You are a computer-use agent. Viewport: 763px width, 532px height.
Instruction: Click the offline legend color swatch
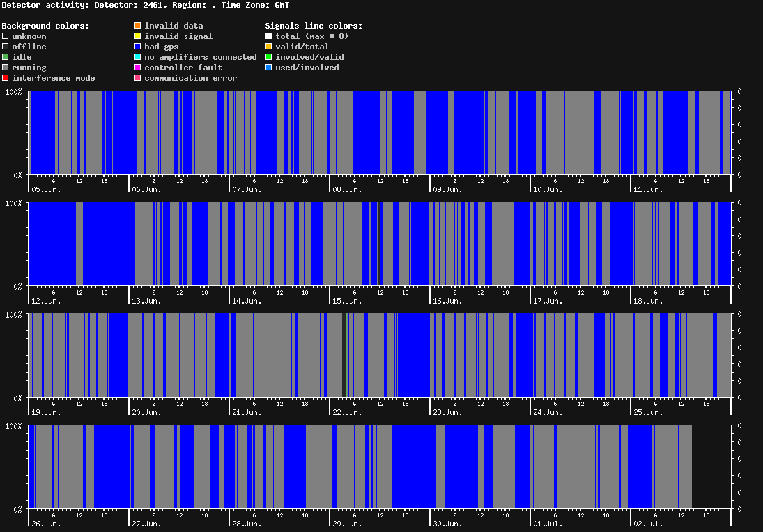click(x=6, y=47)
